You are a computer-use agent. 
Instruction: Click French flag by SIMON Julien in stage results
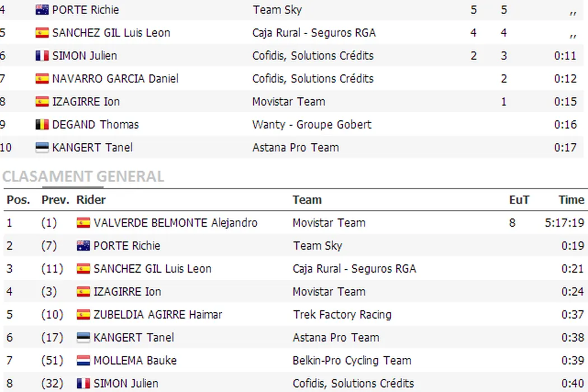pyautogui.click(x=42, y=56)
